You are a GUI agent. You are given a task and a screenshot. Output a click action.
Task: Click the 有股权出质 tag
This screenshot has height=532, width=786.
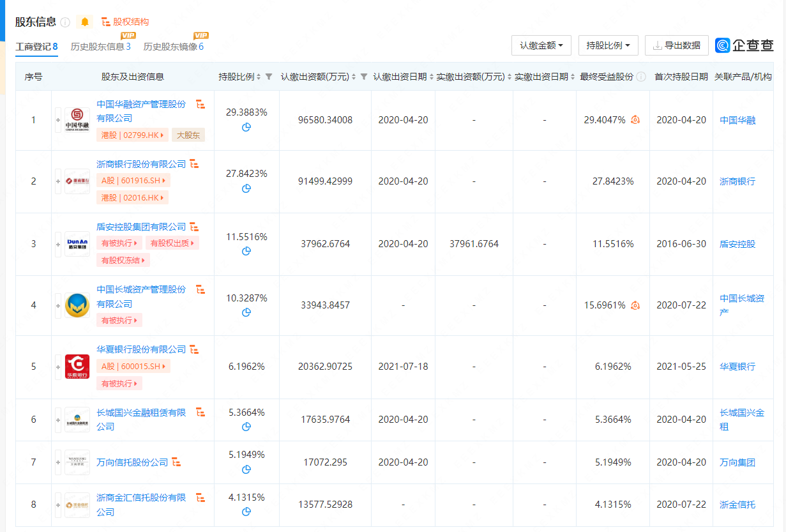point(172,243)
